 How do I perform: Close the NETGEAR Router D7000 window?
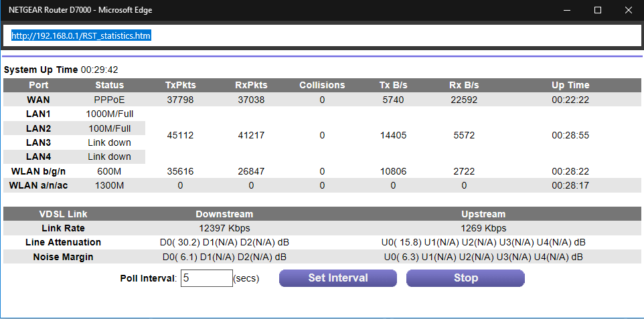[x=628, y=10]
